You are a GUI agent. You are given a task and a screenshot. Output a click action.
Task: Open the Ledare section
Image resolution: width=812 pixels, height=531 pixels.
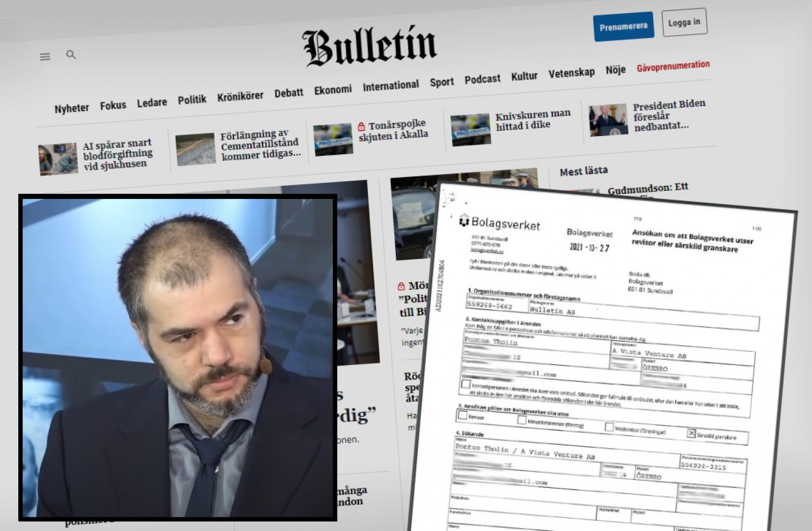click(152, 102)
